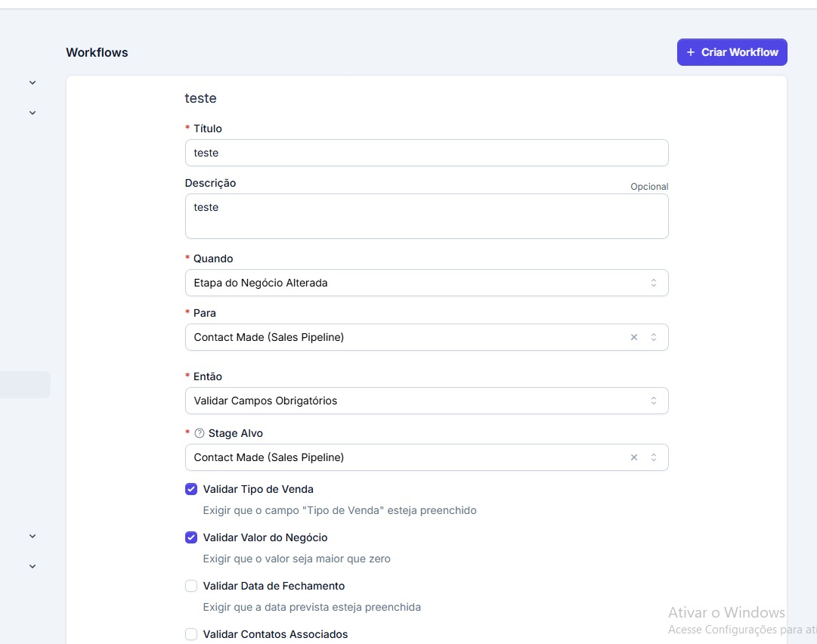Uncheck Validar Tipo de Venda
817x644 pixels.
click(191, 489)
